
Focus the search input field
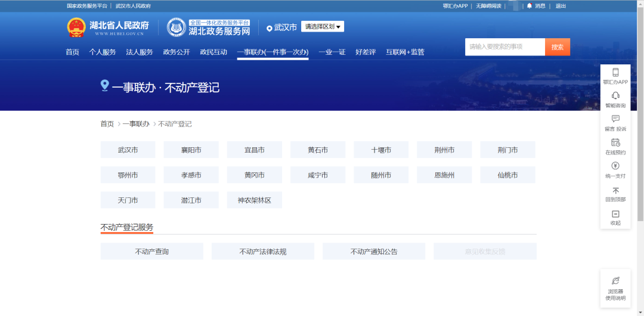pyautogui.click(x=504, y=47)
